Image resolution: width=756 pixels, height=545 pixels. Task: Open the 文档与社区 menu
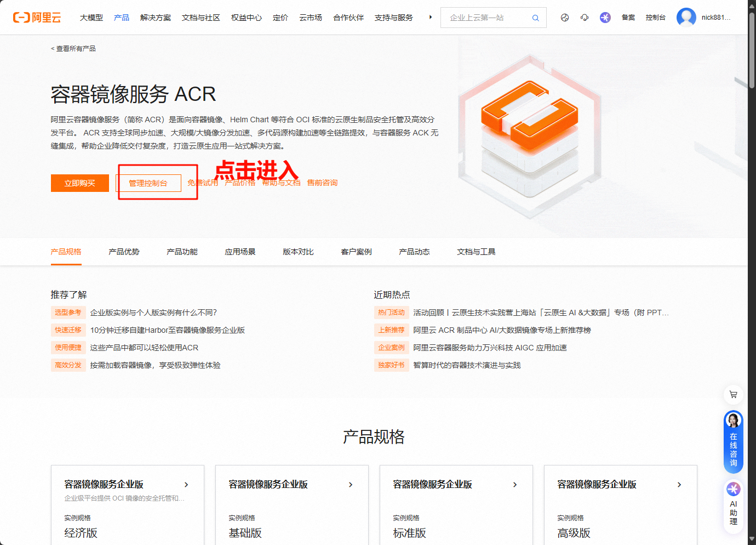(x=201, y=18)
